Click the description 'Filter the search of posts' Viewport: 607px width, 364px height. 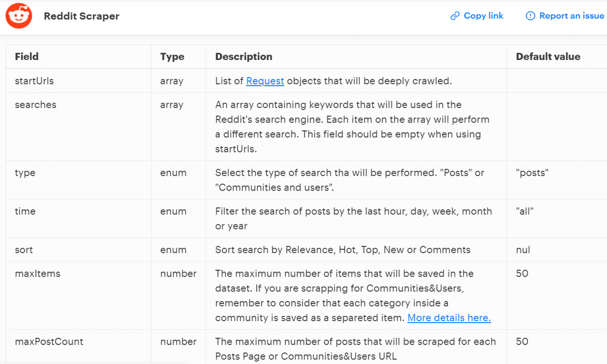click(353, 218)
